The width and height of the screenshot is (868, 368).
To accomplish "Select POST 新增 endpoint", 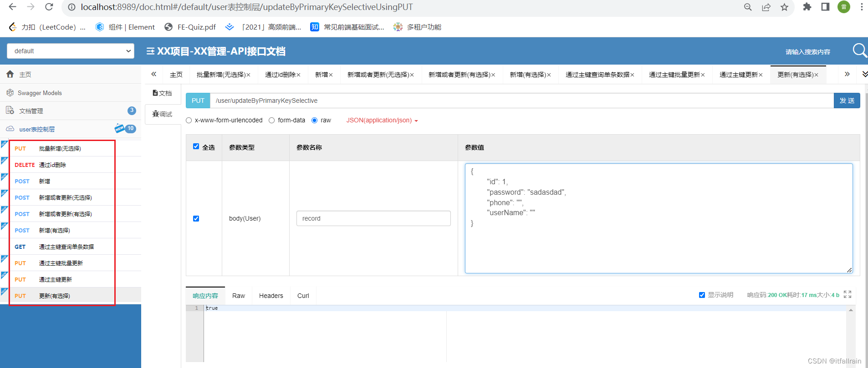I will (x=71, y=181).
